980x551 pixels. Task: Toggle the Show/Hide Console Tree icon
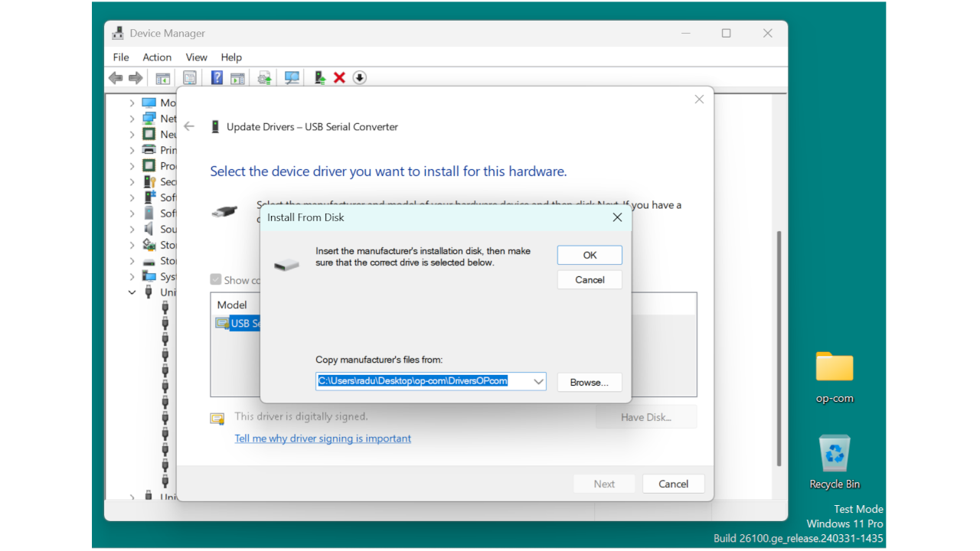click(x=162, y=77)
